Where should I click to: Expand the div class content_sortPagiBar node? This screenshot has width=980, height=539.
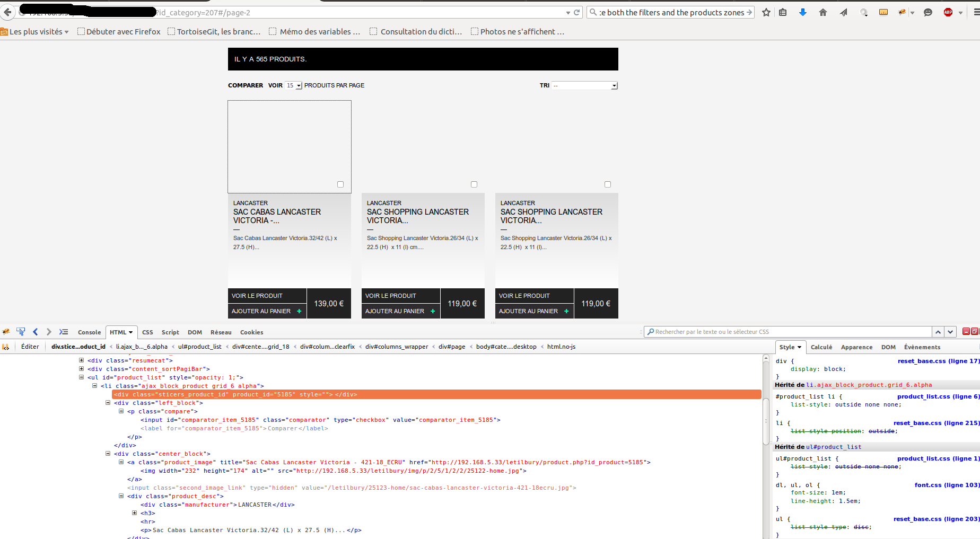[x=81, y=369]
